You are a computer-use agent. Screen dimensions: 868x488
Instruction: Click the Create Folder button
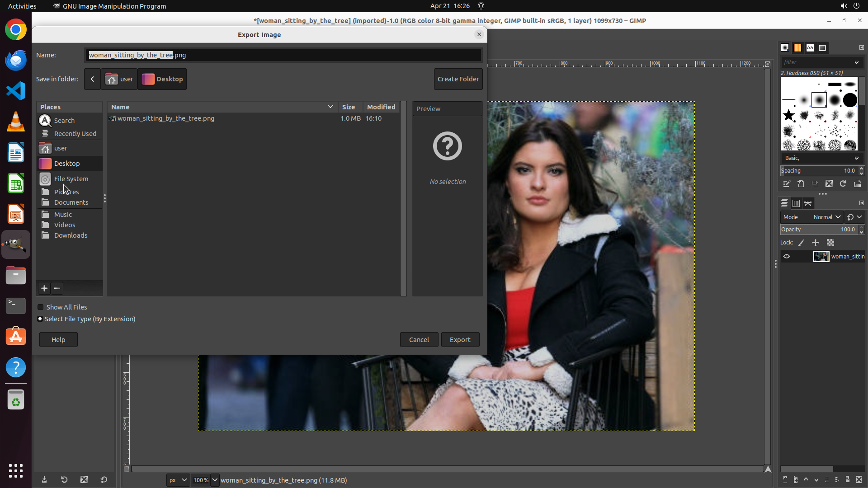pyautogui.click(x=458, y=79)
